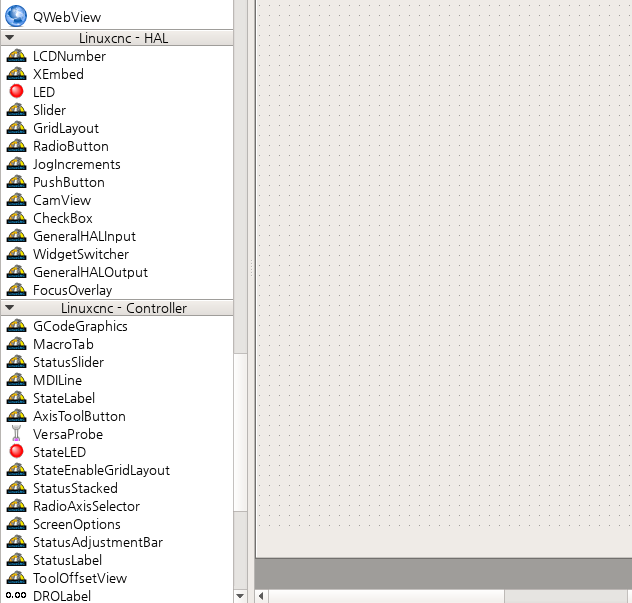Collapse the Linuxcnc - HAL category arrow
The height and width of the screenshot is (603, 632).
point(10,38)
